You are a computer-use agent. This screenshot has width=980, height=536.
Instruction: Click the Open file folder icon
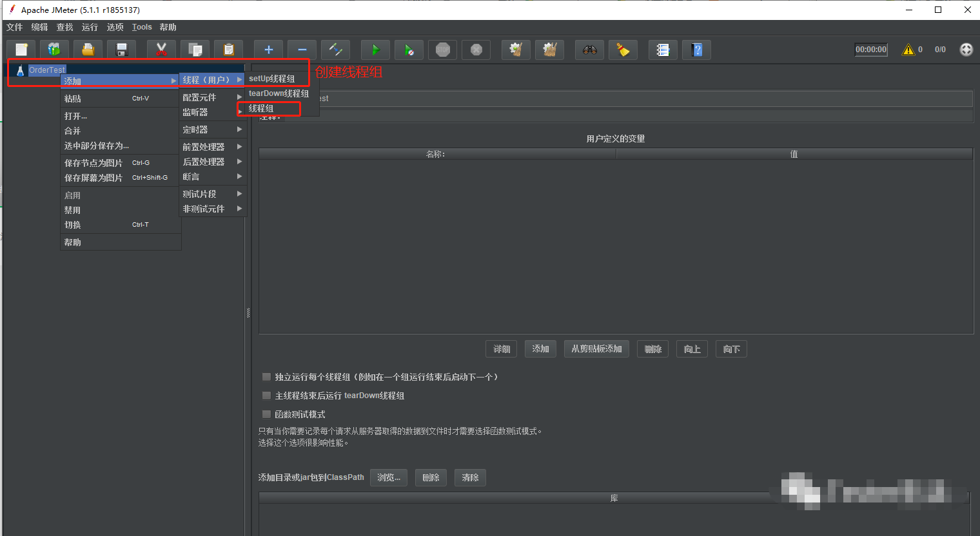point(88,50)
